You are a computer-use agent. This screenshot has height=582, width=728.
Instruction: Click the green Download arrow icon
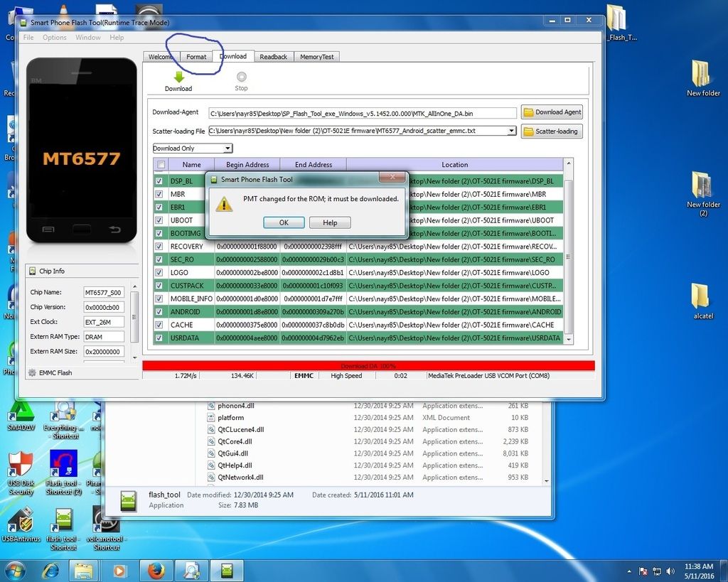click(178, 77)
